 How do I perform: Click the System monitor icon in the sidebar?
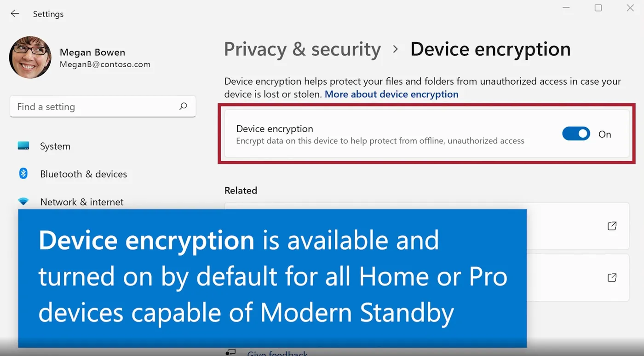23,146
